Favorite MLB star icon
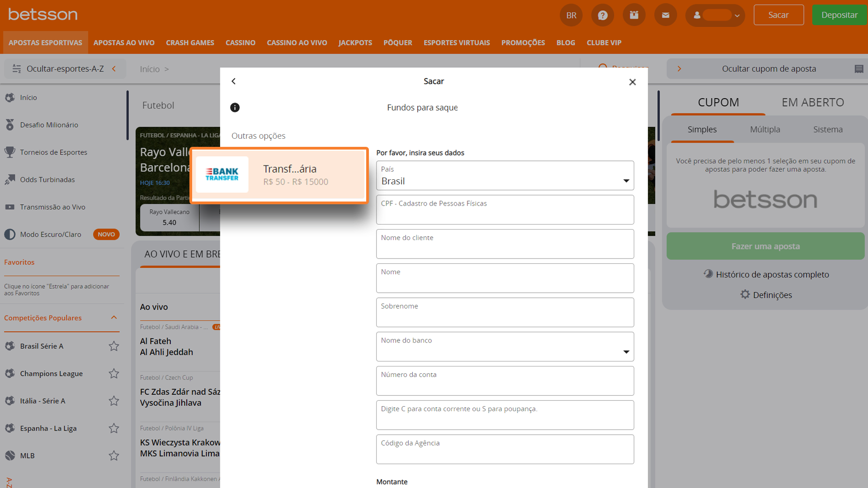This screenshot has width=868, height=488. [x=114, y=455]
